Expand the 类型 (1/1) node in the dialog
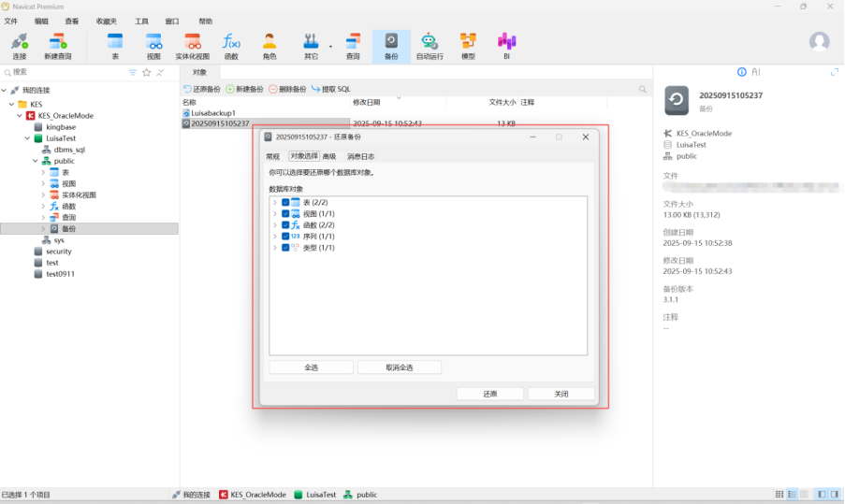Image resolution: width=845 pixels, height=504 pixels. pos(274,248)
